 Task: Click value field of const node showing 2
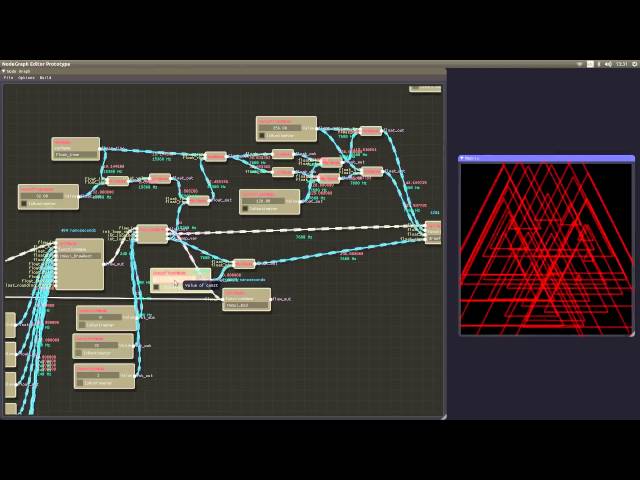(98, 376)
